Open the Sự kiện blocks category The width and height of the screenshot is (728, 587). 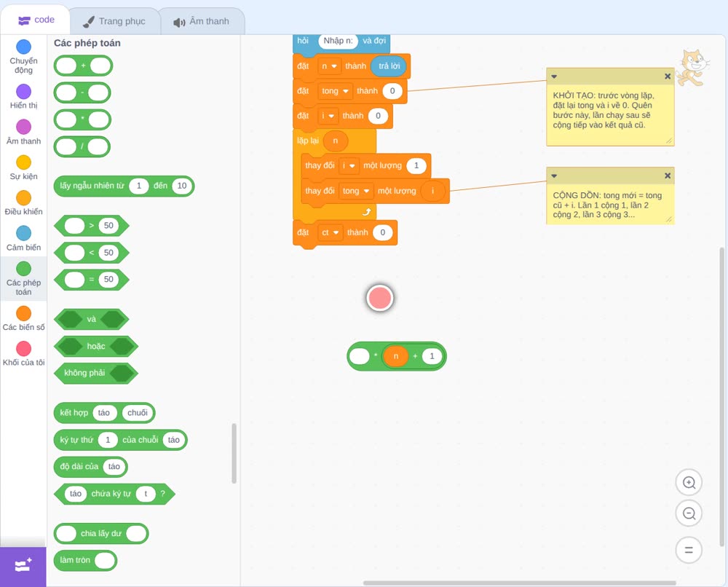click(24, 168)
